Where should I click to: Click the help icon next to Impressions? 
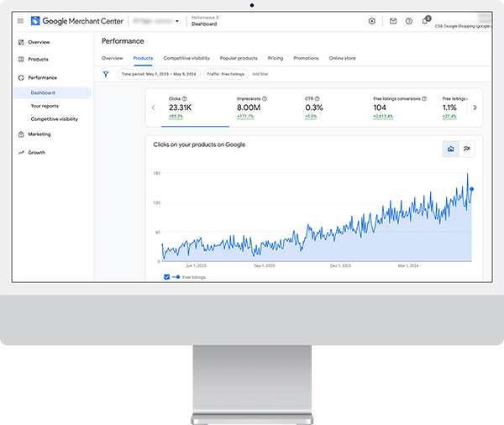click(x=266, y=98)
